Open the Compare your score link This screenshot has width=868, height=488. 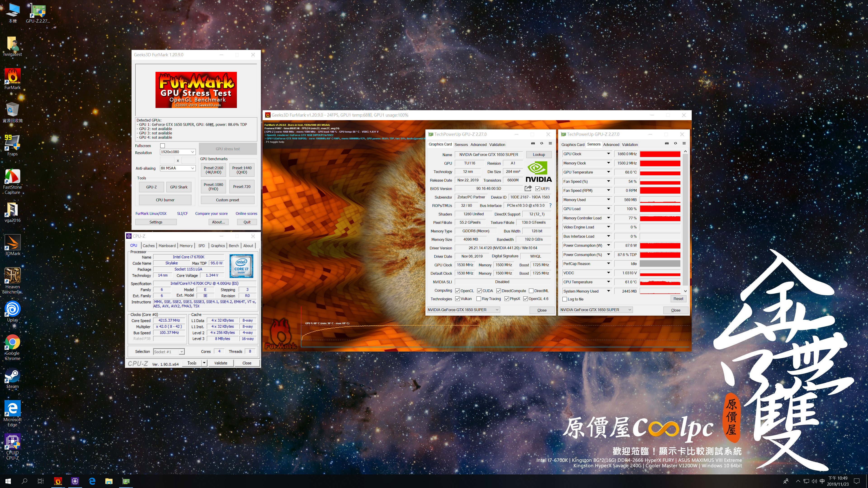click(x=211, y=213)
